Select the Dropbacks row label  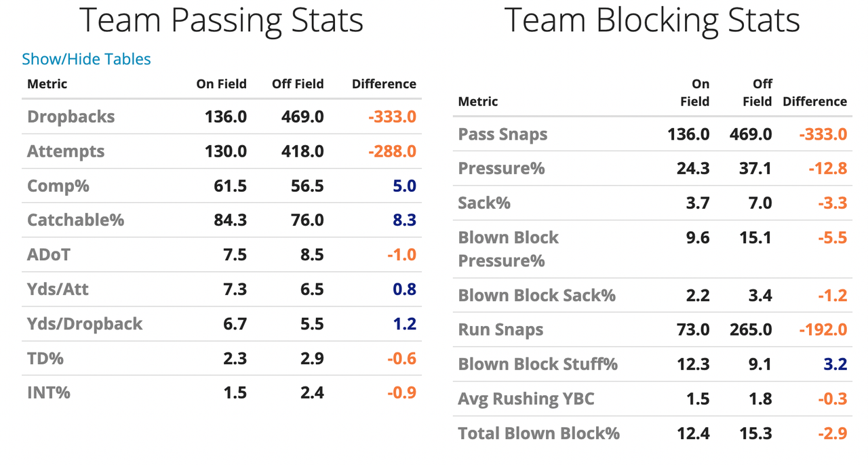(x=71, y=117)
